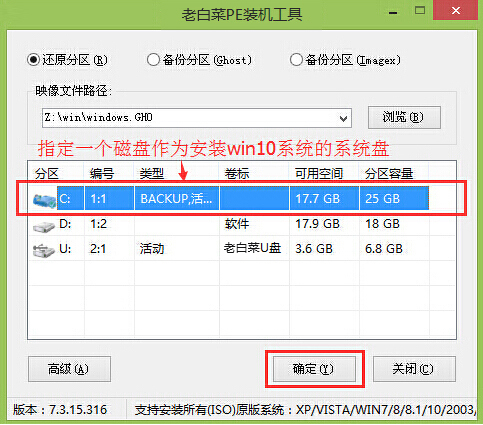Sort by the 类型 column header
The width and height of the screenshot is (483, 425).
click(177, 173)
